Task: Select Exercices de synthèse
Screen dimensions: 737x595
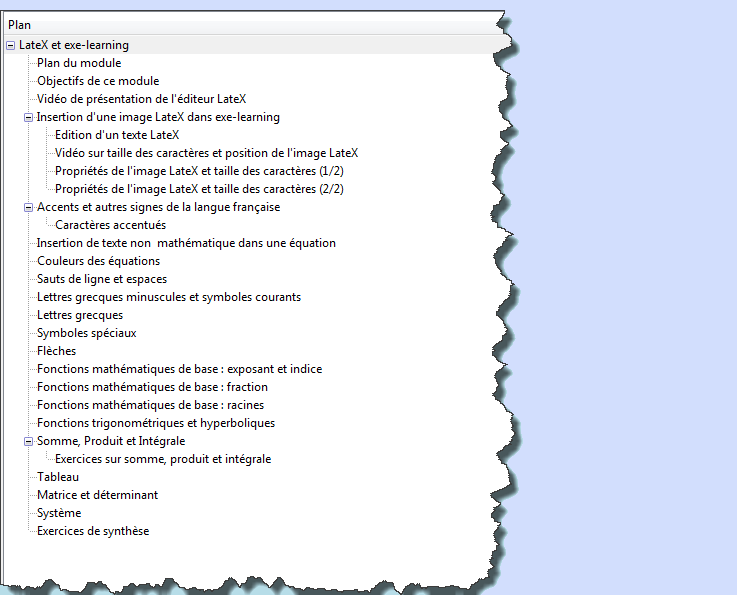Action: [x=93, y=531]
